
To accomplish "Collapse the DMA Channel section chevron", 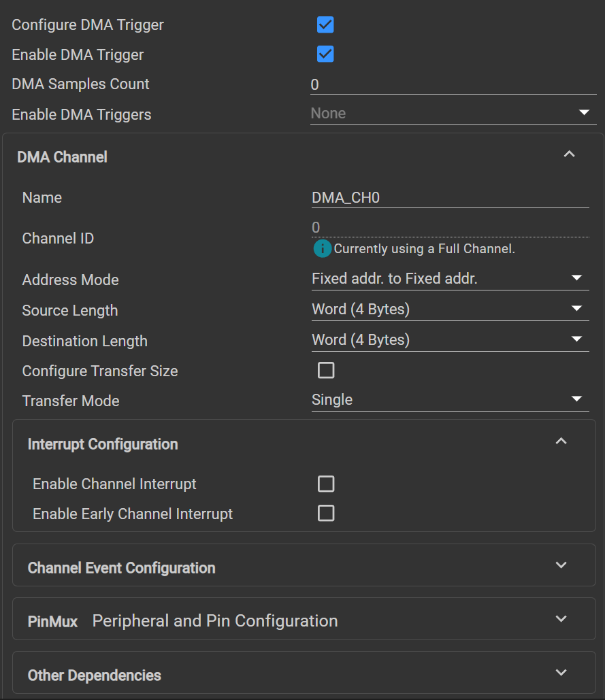I will tap(570, 154).
